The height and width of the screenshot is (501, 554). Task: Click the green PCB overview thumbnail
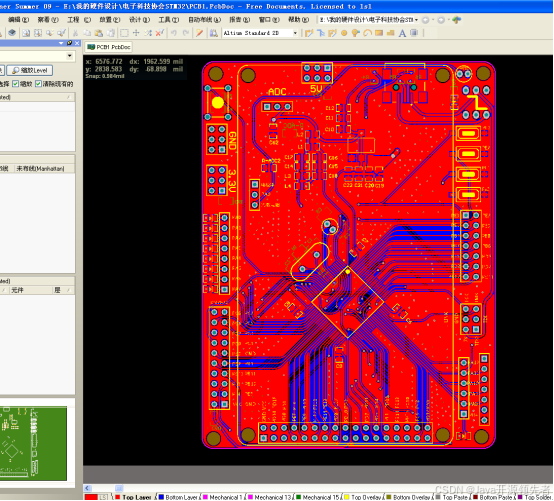33,443
